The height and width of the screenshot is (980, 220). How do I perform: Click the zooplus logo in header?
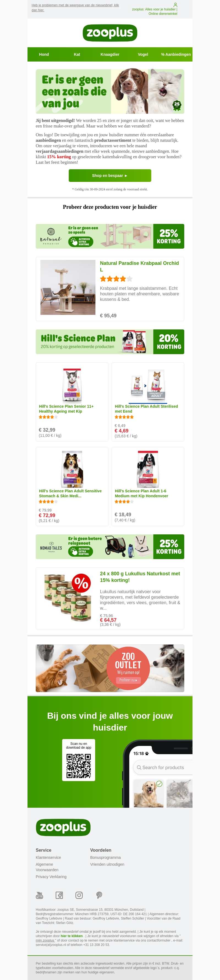[110, 33]
